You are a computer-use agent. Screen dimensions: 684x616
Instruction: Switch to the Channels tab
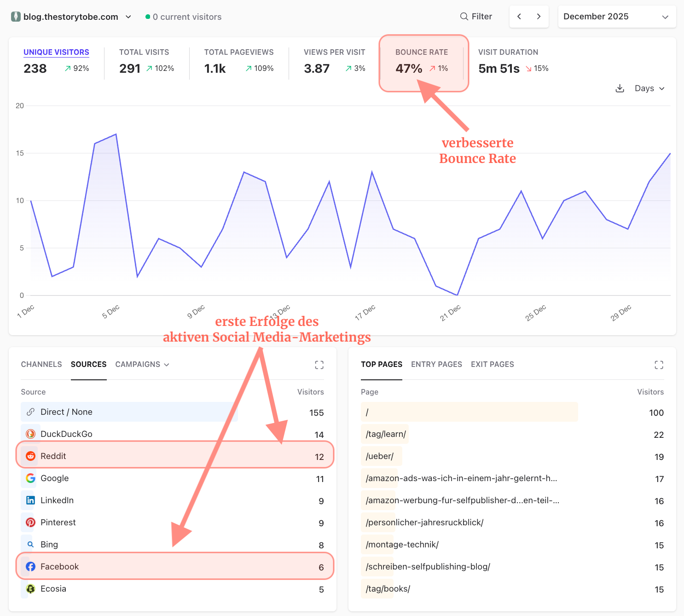point(41,364)
